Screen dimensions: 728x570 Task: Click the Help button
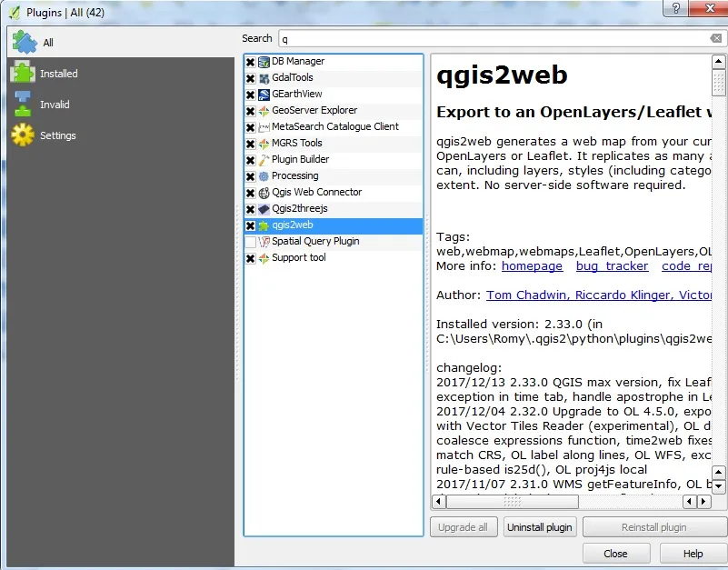coord(693,554)
